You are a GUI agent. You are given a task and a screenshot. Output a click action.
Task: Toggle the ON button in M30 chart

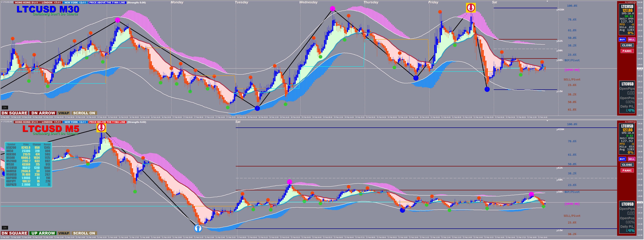point(5,108)
